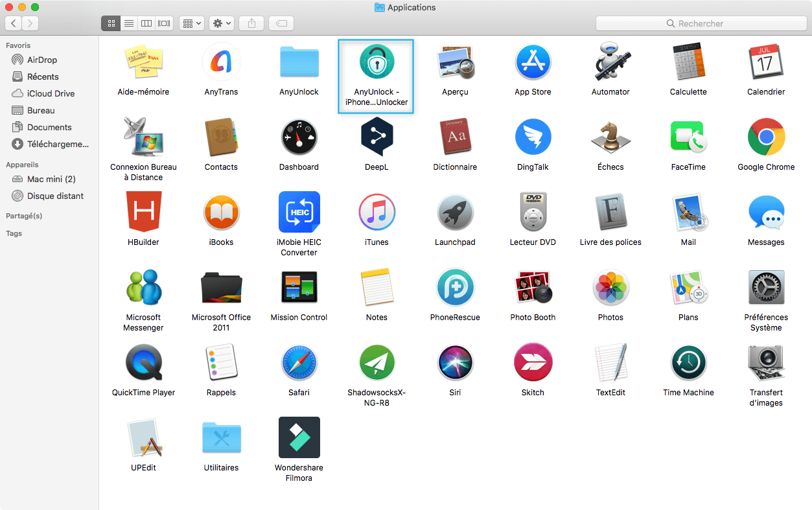Open the TextEdit app icon
Viewport: 812px width, 510px height.
pos(610,362)
